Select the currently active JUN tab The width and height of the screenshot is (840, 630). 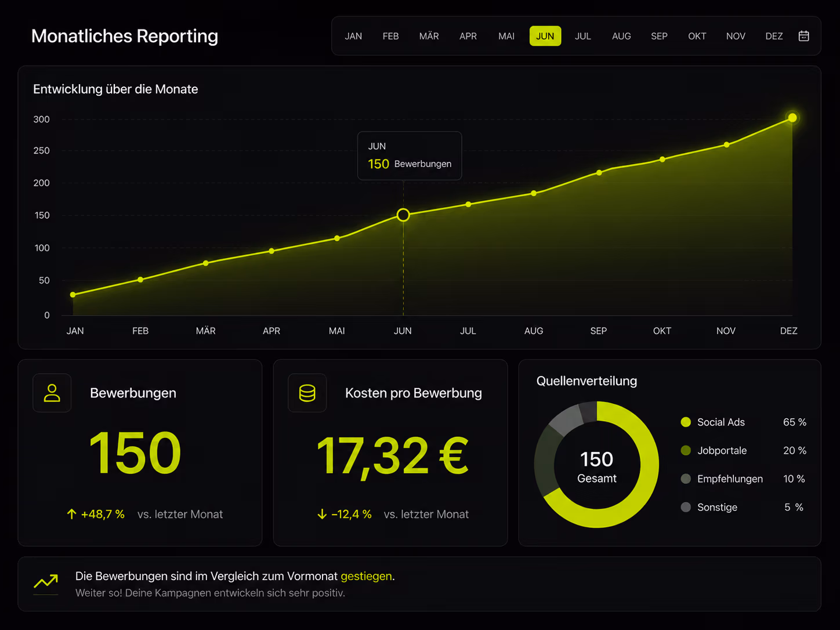(x=545, y=36)
